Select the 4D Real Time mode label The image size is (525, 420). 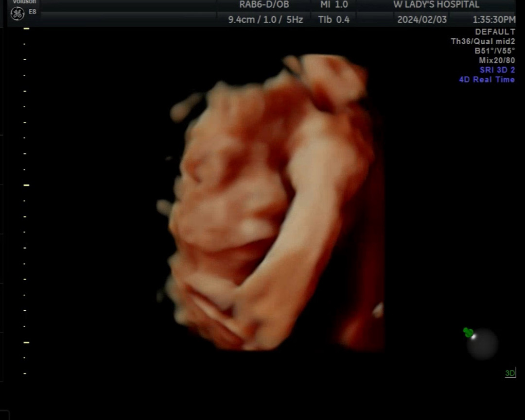487,80
